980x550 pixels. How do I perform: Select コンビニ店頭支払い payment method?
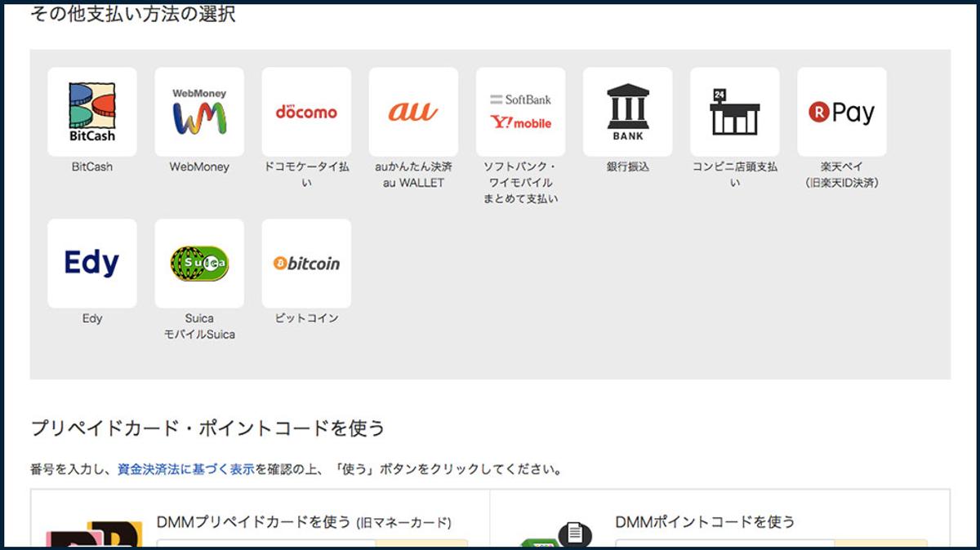tap(734, 111)
